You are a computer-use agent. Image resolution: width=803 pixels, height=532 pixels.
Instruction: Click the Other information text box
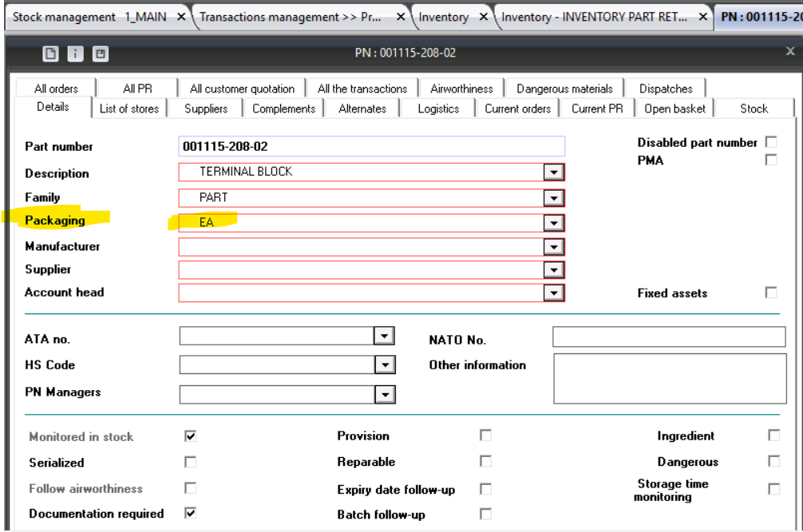(x=669, y=378)
